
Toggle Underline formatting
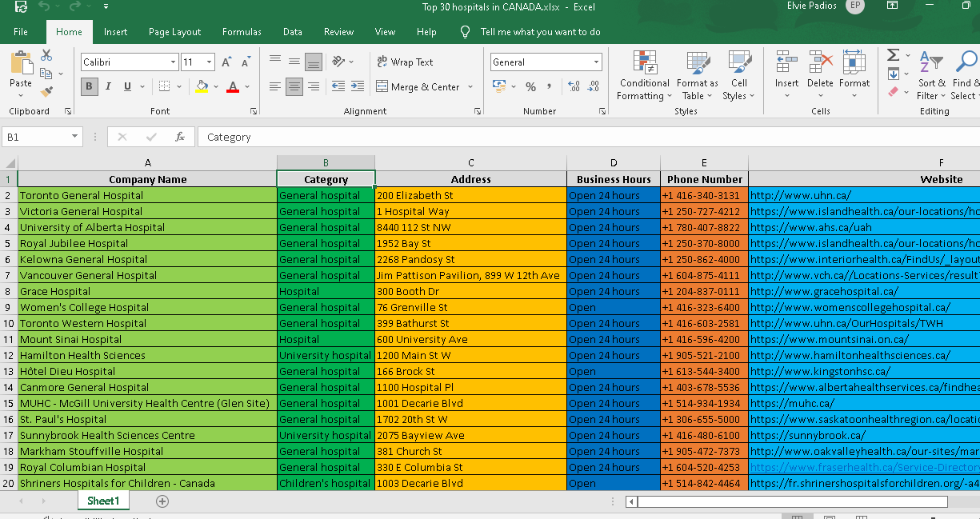pos(127,86)
